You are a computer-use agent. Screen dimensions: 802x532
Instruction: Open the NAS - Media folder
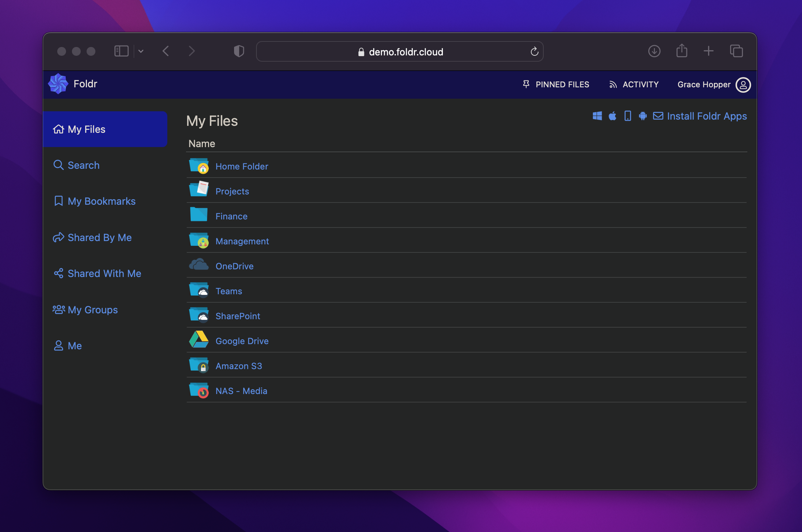pos(241,391)
